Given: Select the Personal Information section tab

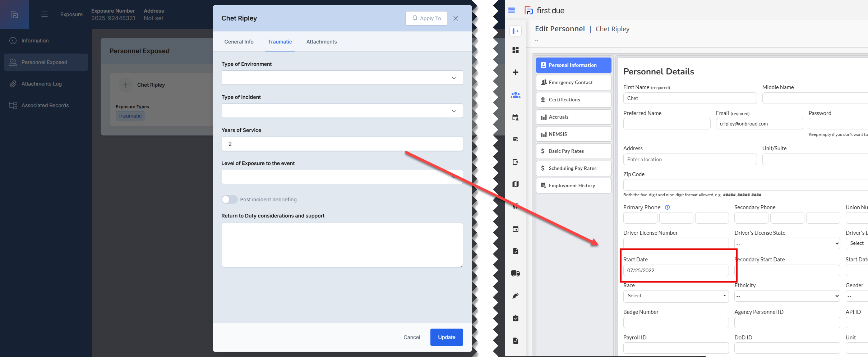Looking at the screenshot, I should click(x=573, y=65).
